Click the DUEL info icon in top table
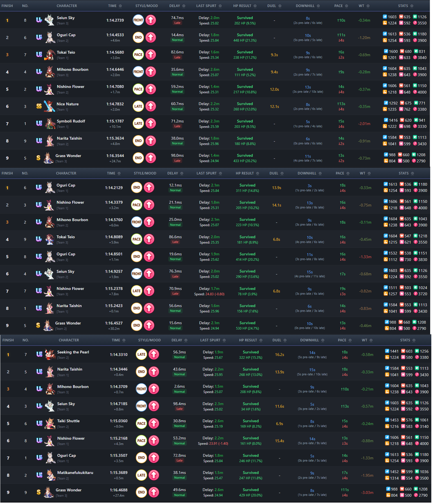Screen dimensions: 433x504 coord(280,6)
